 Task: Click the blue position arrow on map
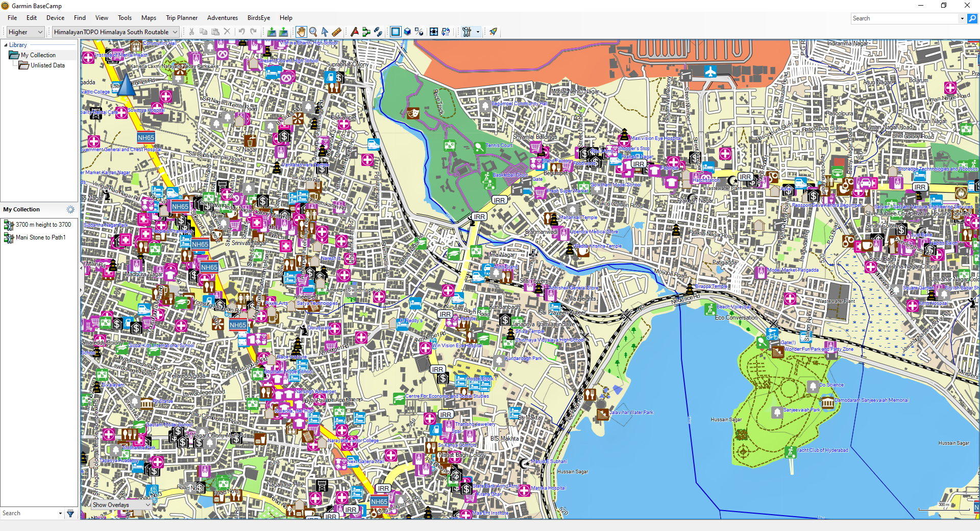coord(126,86)
